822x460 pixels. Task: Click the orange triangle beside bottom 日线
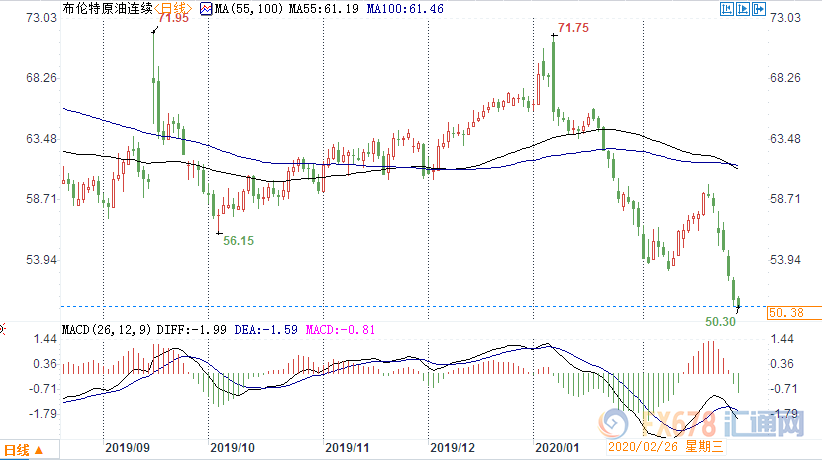[38, 449]
